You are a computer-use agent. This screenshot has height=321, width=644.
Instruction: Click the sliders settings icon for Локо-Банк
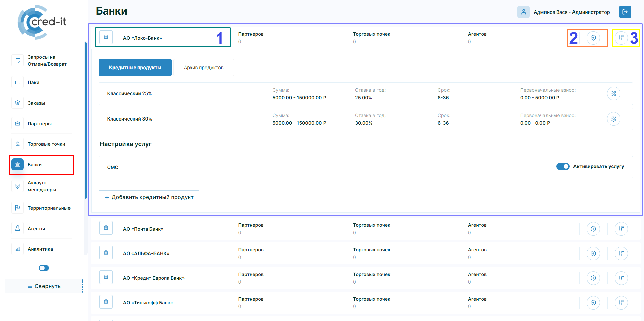[x=621, y=38]
